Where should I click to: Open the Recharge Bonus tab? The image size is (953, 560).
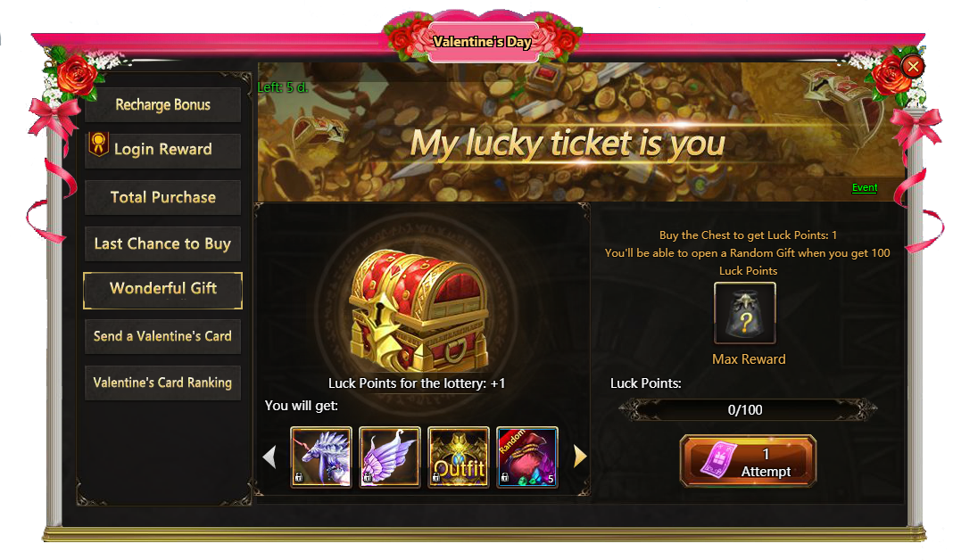point(163,104)
